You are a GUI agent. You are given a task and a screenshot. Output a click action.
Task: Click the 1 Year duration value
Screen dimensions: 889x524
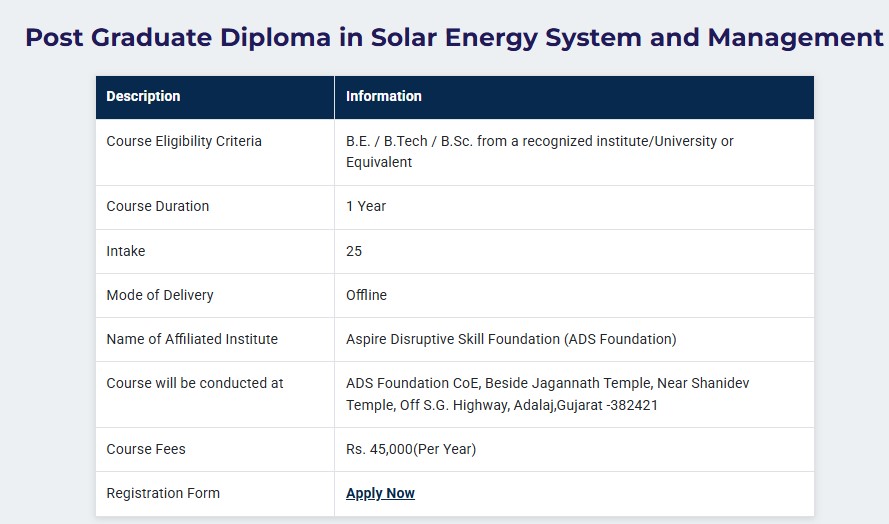pos(366,206)
